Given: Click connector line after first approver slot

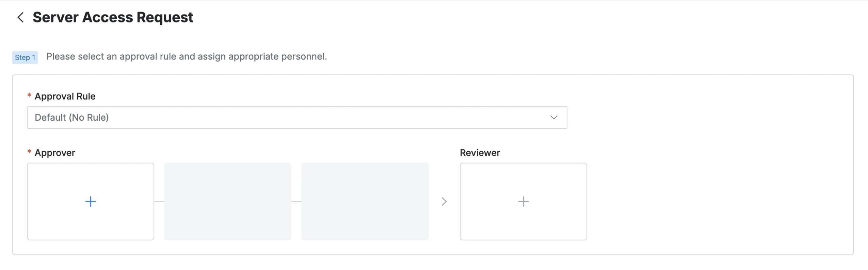Looking at the screenshot, I should tap(159, 202).
